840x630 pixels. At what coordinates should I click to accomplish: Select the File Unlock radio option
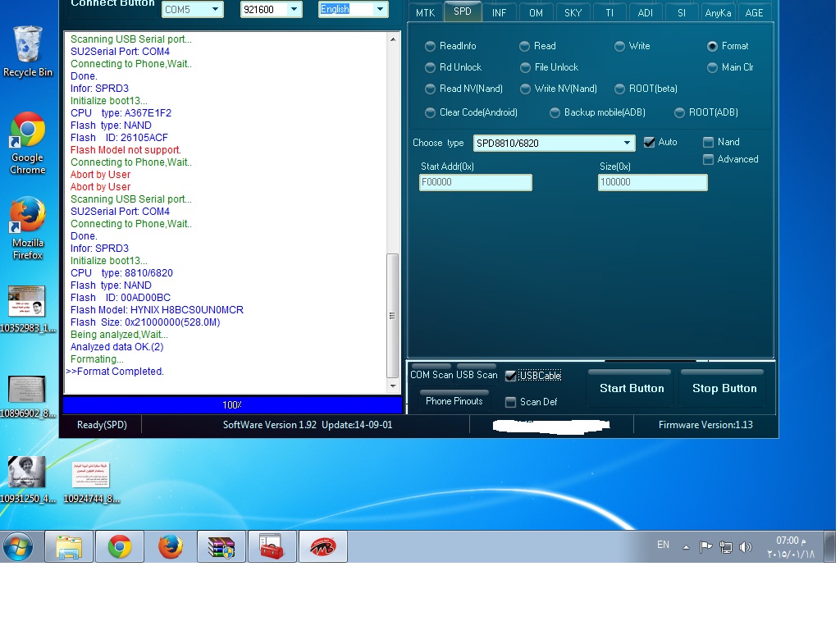tap(549, 67)
